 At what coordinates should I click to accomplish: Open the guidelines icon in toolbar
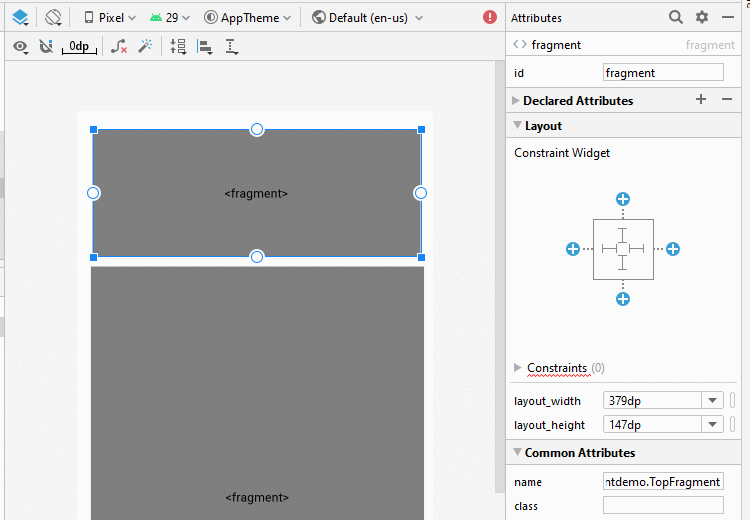point(232,47)
